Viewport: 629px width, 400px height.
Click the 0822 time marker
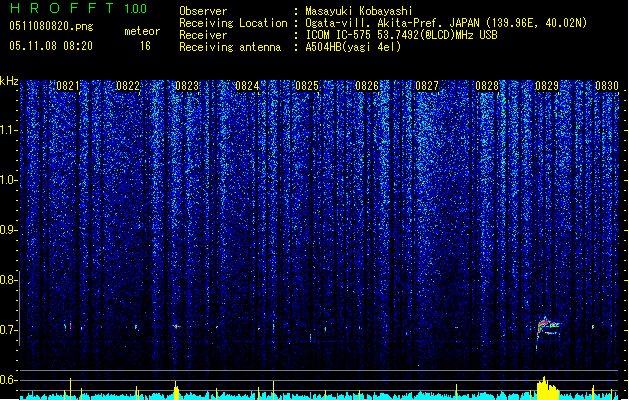tap(128, 86)
